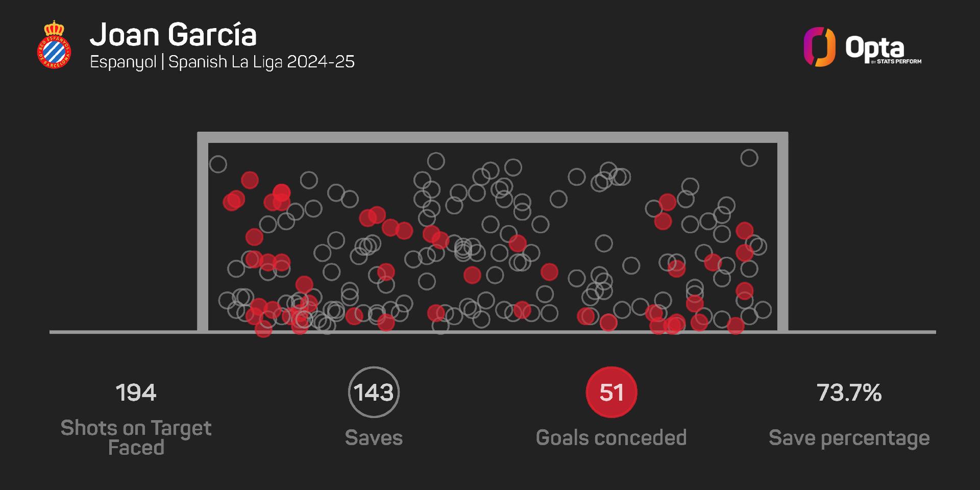
Task: Click the By Stats Perform text
Action: coord(896,62)
